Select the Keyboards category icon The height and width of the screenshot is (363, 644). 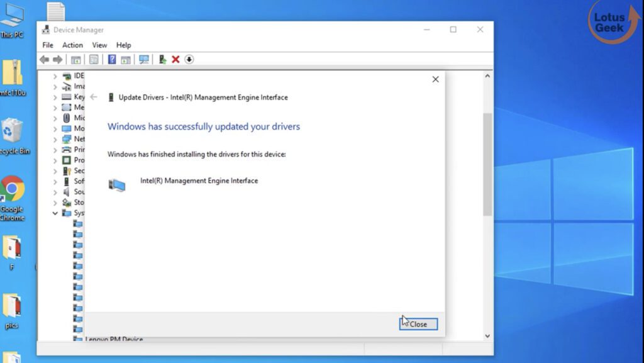67,97
